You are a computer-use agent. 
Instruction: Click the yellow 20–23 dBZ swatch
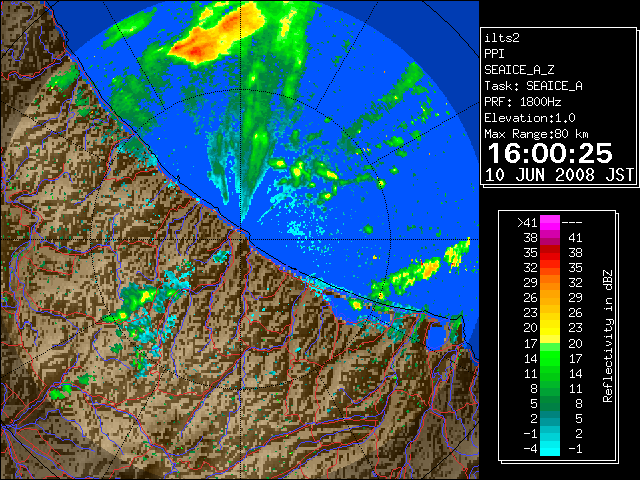coord(550,328)
